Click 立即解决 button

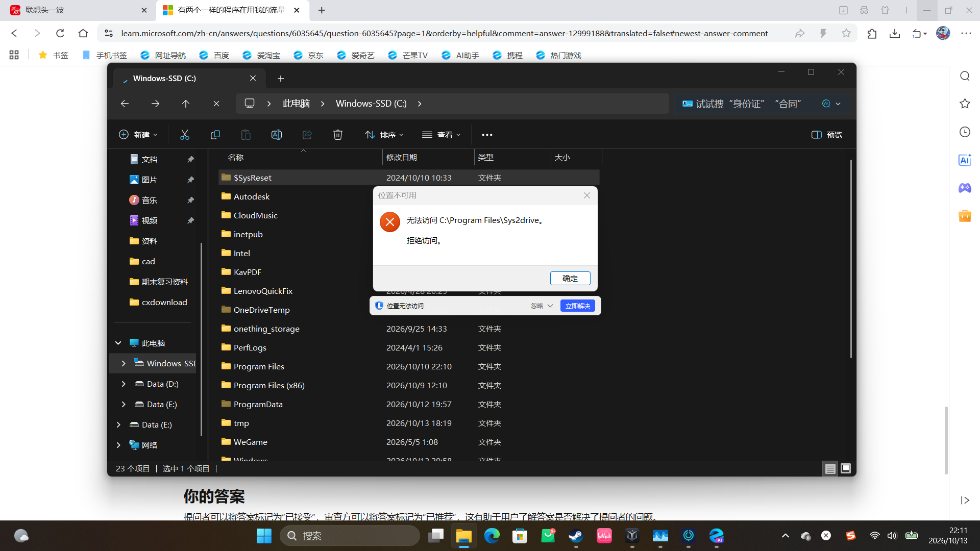point(578,306)
